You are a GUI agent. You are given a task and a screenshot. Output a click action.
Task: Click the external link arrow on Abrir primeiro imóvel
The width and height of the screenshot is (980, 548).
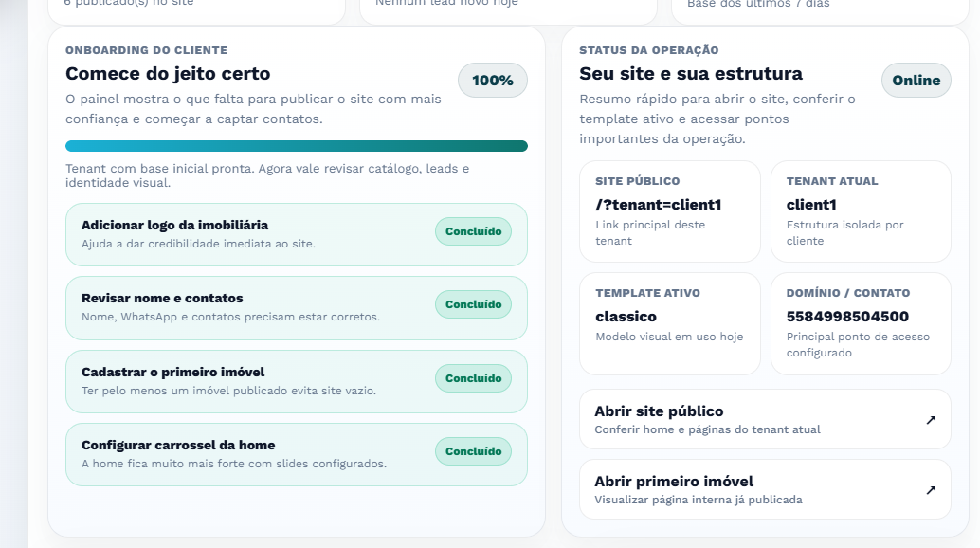[931, 489]
